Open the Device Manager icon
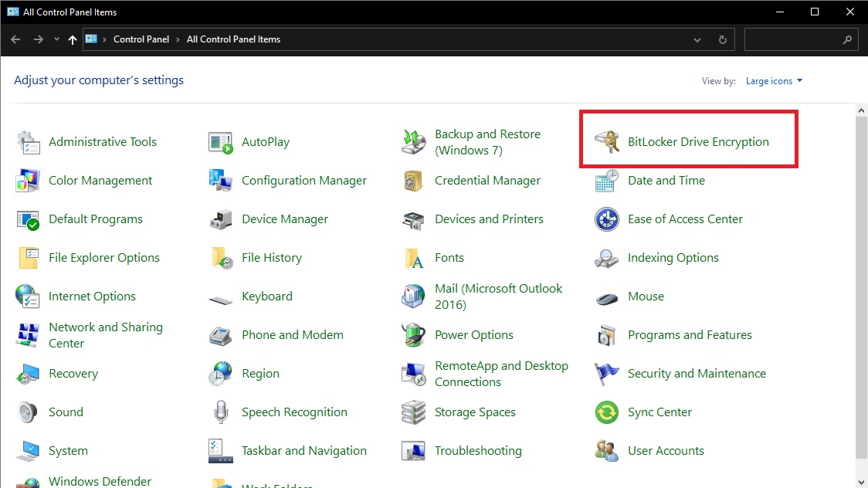868x488 pixels. coord(220,219)
